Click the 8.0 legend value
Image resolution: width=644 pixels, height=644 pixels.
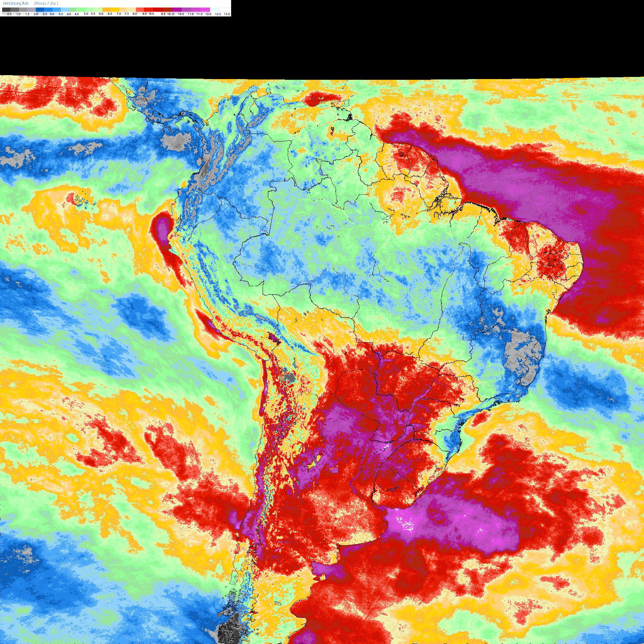[x=135, y=14]
